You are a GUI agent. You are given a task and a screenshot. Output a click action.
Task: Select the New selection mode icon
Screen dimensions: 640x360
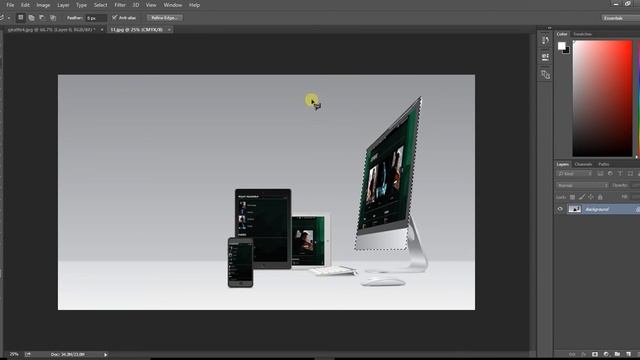(20, 18)
